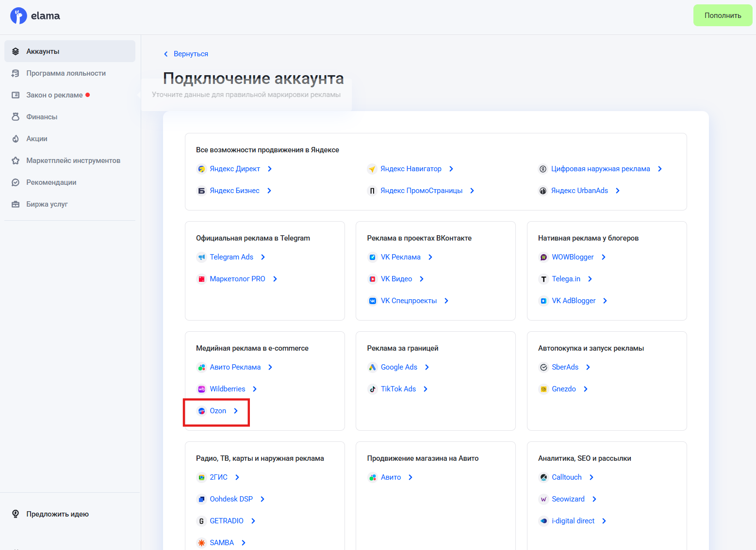This screenshot has height=550, width=756.
Task: Click the VK Видео red icon
Action: coord(372,279)
